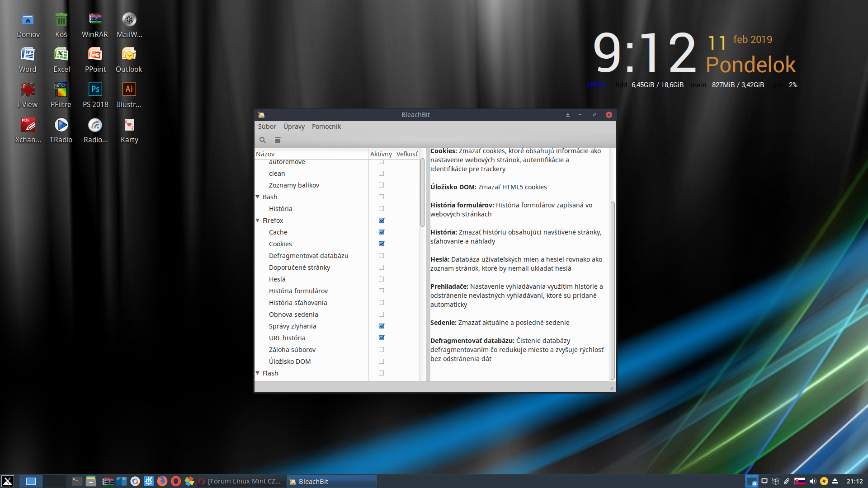Launch PS 2018 desktop icon

pos(95,96)
